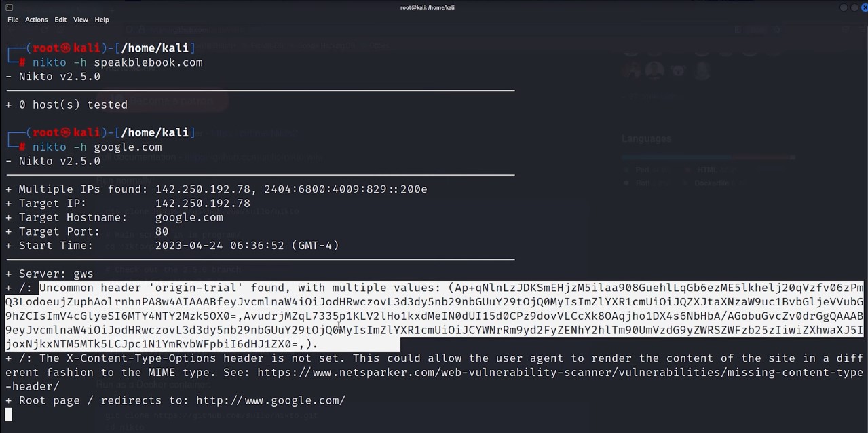Image resolution: width=868 pixels, height=433 pixels.
Task: Click the command 'nikto -h google.com'
Action: tap(97, 147)
